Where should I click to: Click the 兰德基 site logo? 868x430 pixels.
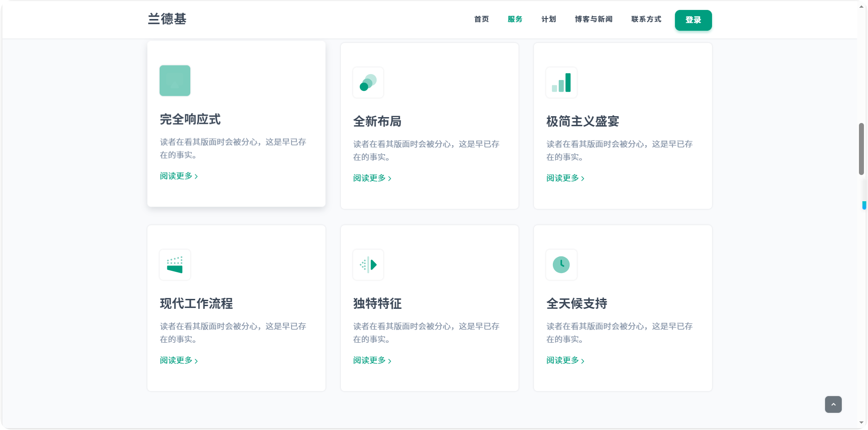pos(167,19)
